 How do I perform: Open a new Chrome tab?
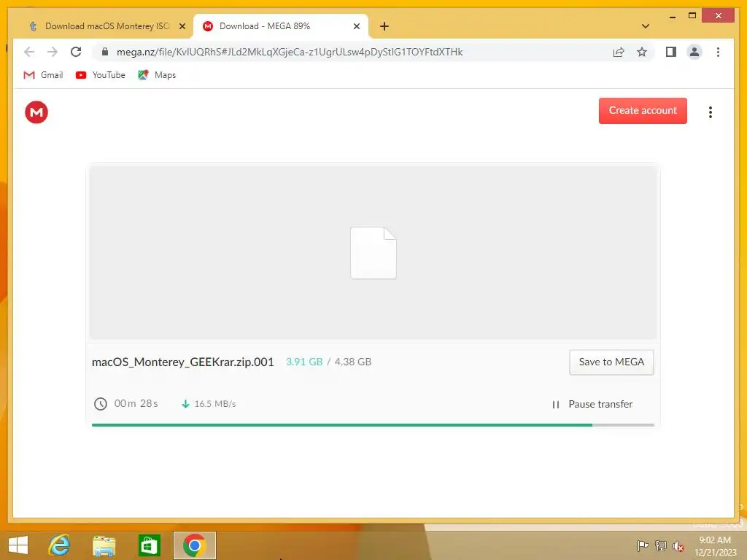pos(384,26)
